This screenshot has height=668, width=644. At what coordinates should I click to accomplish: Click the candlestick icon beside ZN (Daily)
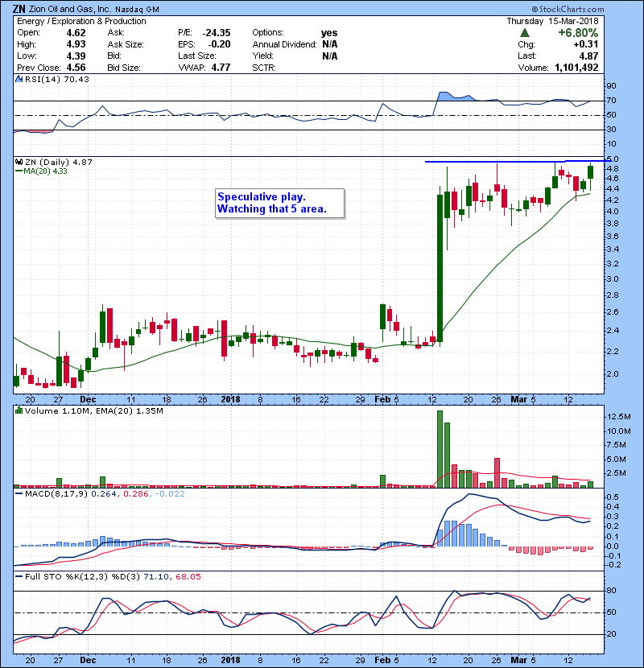click(x=19, y=162)
